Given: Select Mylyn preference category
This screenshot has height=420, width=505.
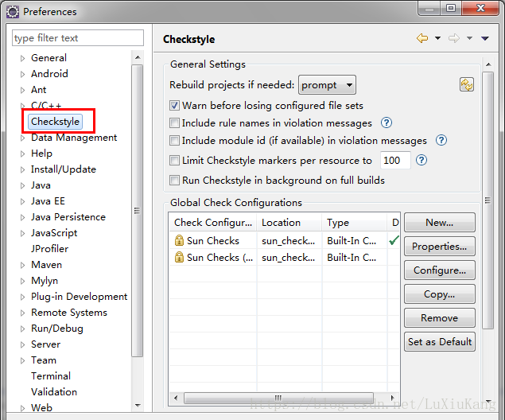Looking at the screenshot, I should (x=45, y=281).
